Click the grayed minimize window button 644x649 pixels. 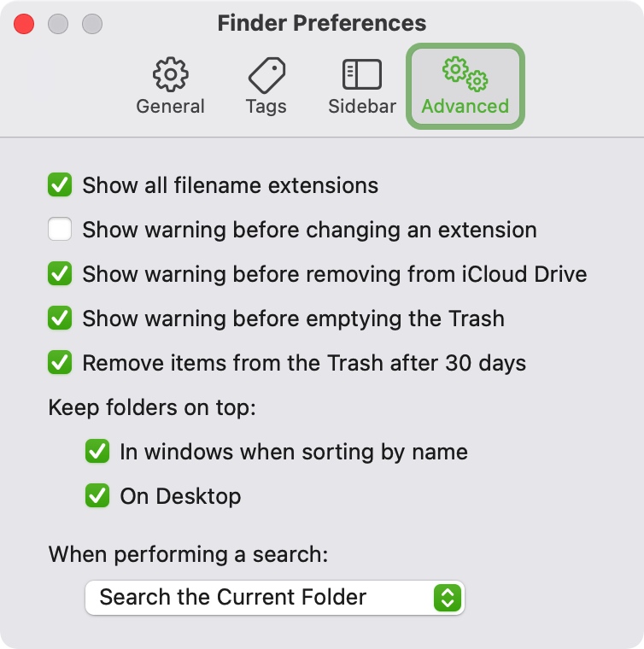(58, 24)
